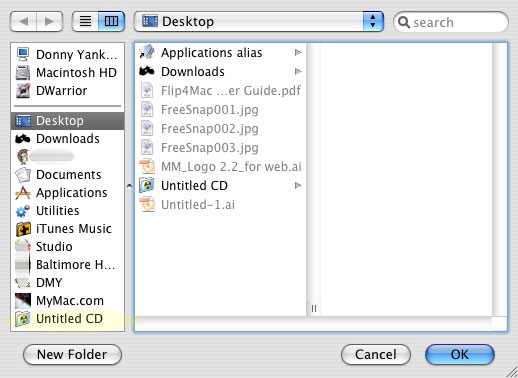Click the OK button
Image resolution: width=518 pixels, height=378 pixels.
pos(460,354)
